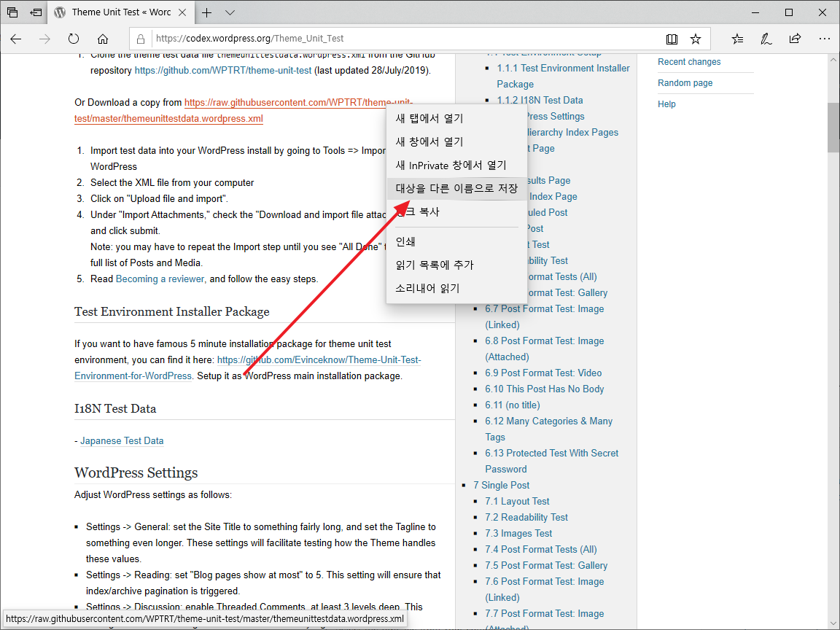Jump to 6.9 Post Format Test: Video

point(543,373)
